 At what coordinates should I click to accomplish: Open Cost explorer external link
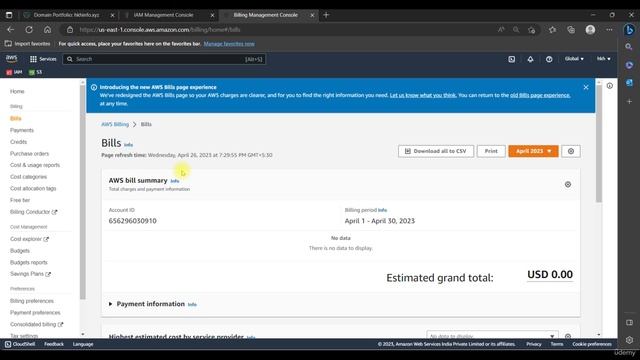[29, 239]
